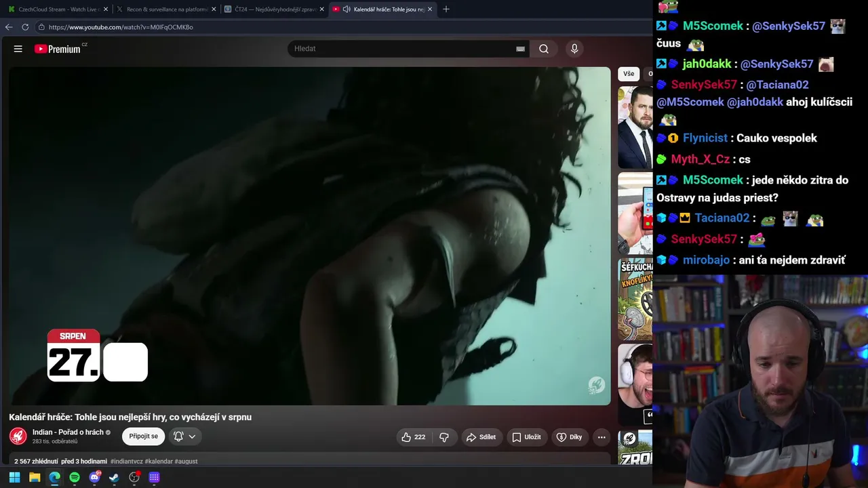Switch to the CzechCloud Stream tab
The height and width of the screenshot is (488, 868).
[x=59, y=9]
